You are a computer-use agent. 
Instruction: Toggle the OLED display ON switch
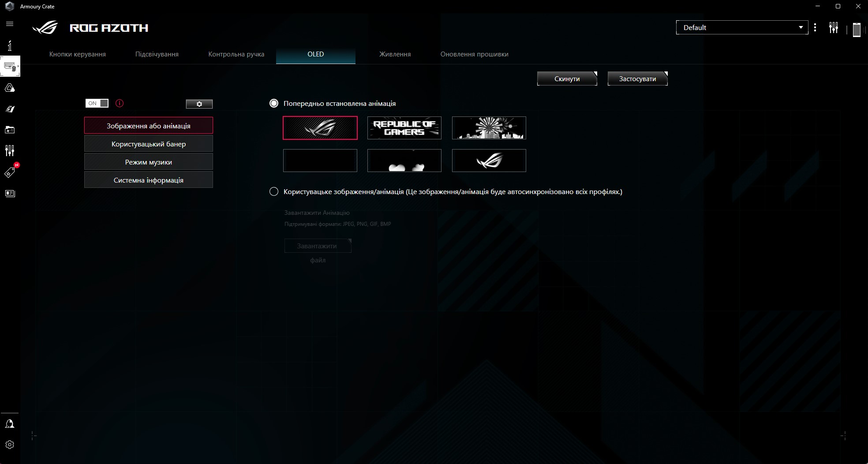point(97,103)
